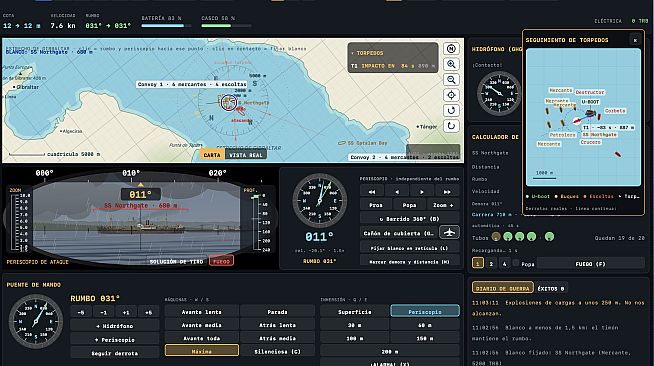Dive to 60 m depth
Viewport: 654px width, 366px height.
coord(425,325)
